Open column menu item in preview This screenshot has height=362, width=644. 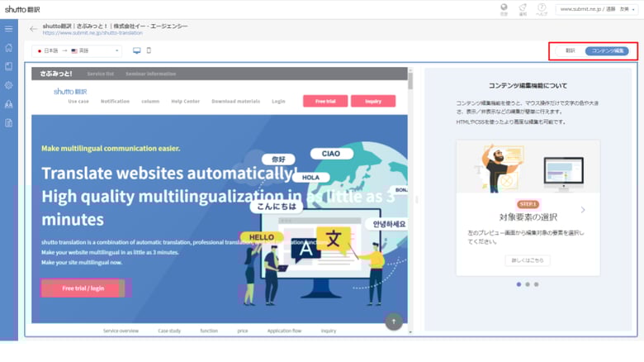150,101
